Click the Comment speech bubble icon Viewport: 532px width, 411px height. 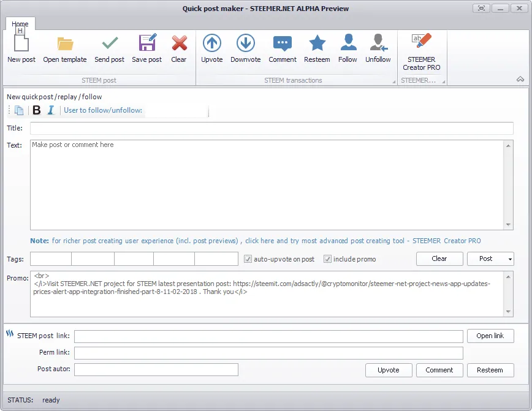(x=283, y=43)
